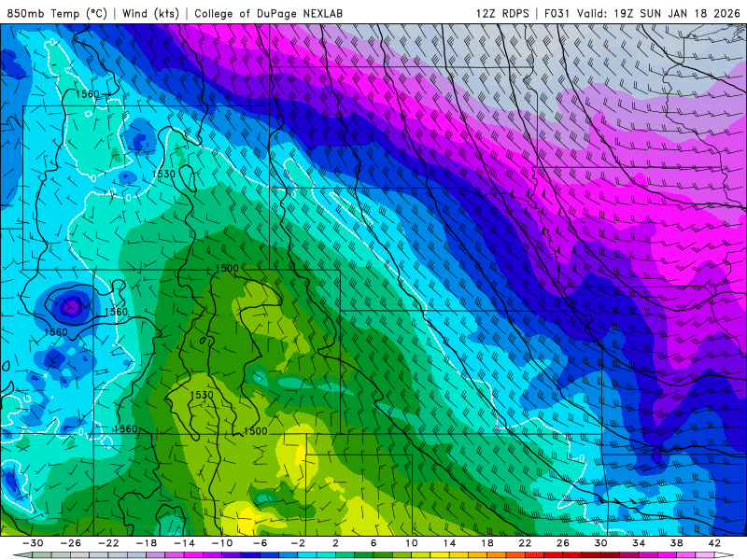Pick the 30 label on the color scale
Screen dimensions: 747x560
click(600, 543)
